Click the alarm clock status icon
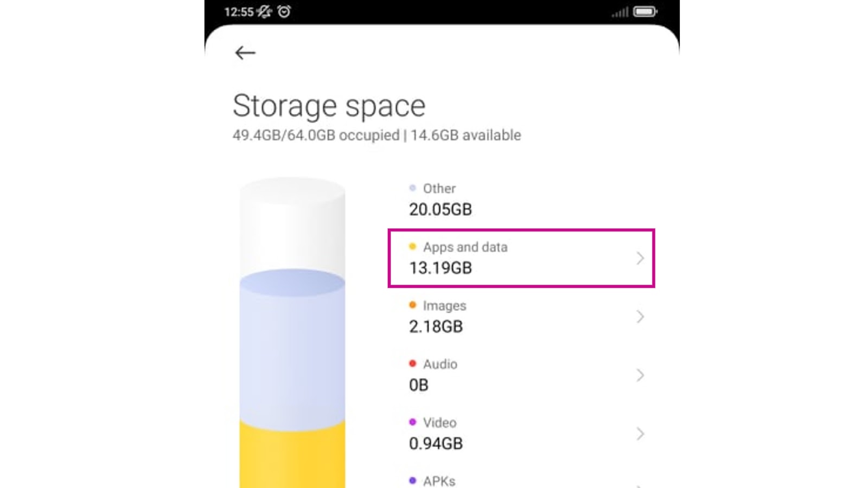Viewport: 868px width, 488px height. 284,11
